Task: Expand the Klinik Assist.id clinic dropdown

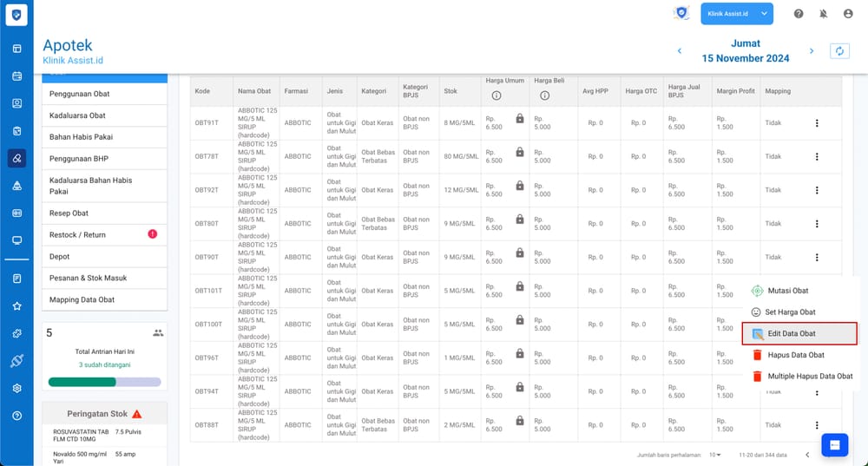Action: (x=737, y=14)
